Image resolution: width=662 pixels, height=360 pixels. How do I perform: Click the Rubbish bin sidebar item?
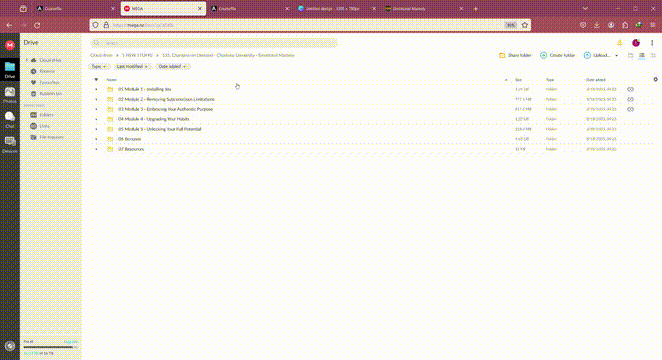(x=46, y=94)
